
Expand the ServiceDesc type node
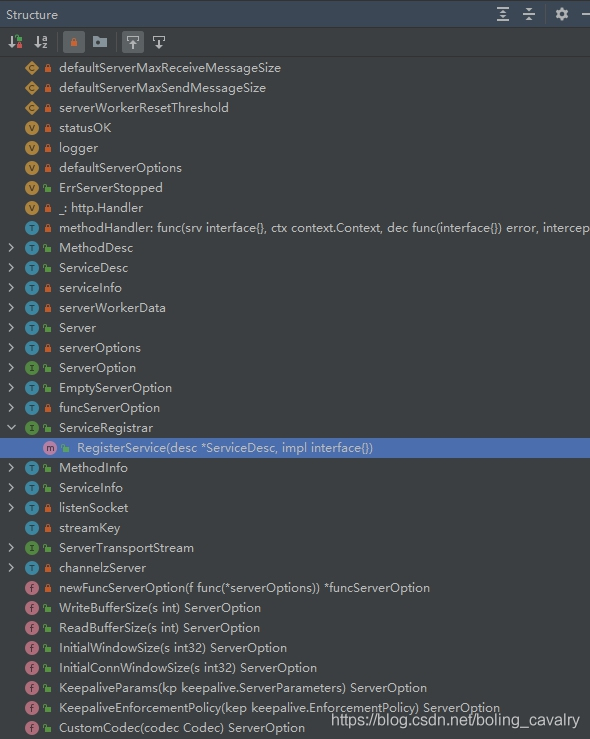pyautogui.click(x=11, y=268)
